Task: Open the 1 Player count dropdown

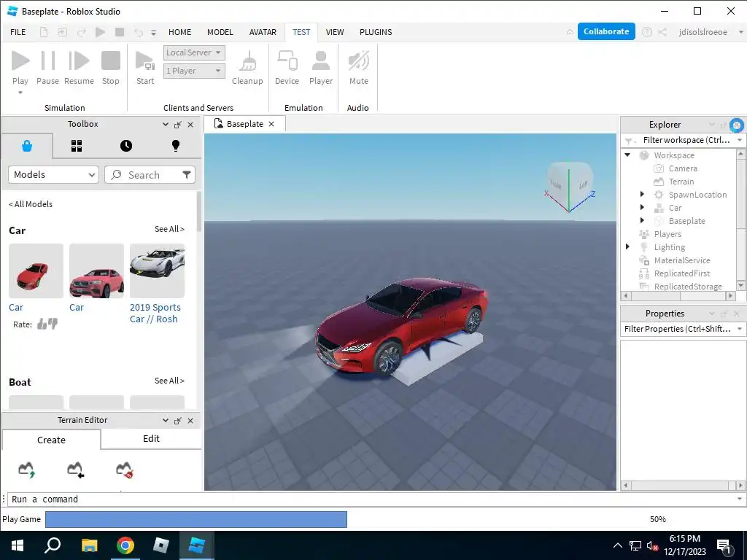Action: tap(194, 71)
